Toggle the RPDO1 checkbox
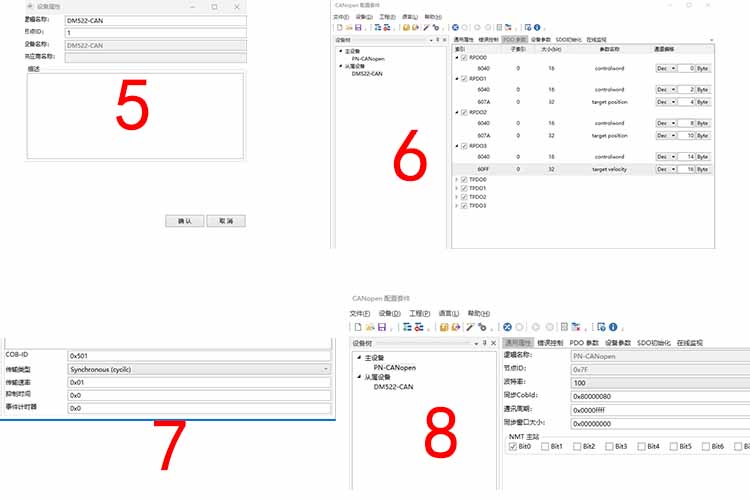Screen dimensions: 750x500 (x=464, y=79)
